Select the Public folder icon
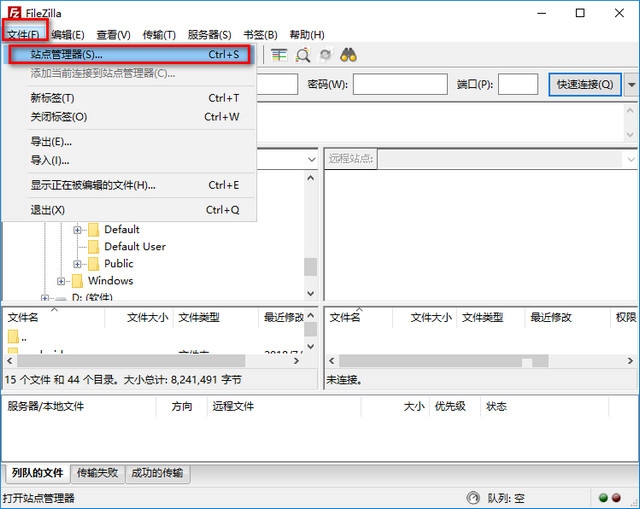 93,264
